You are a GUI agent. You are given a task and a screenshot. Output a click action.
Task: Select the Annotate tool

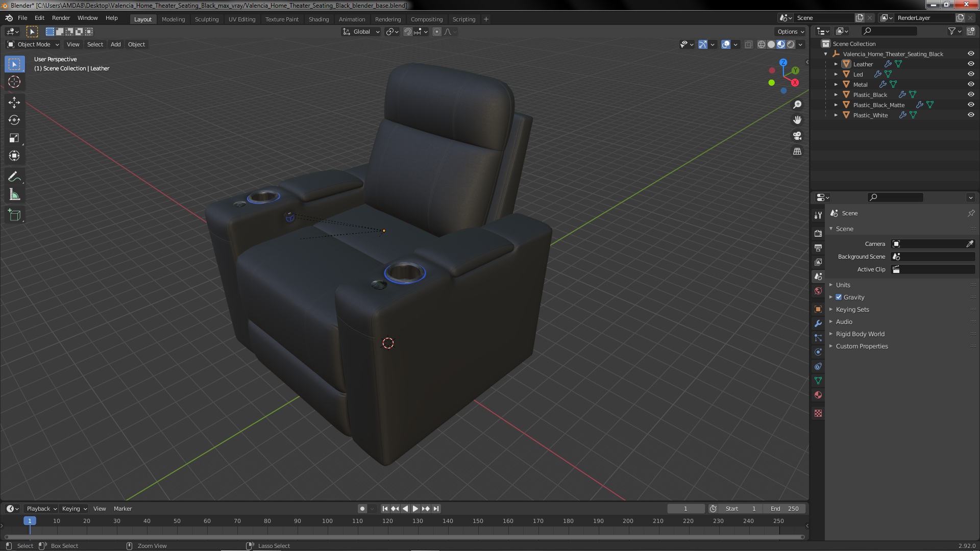[14, 177]
